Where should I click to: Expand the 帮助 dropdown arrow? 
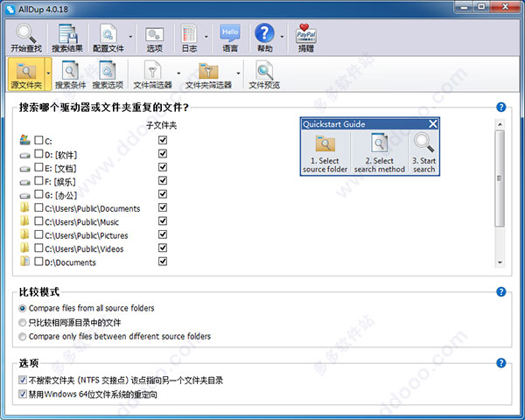pyautogui.click(x=282, y=37)
